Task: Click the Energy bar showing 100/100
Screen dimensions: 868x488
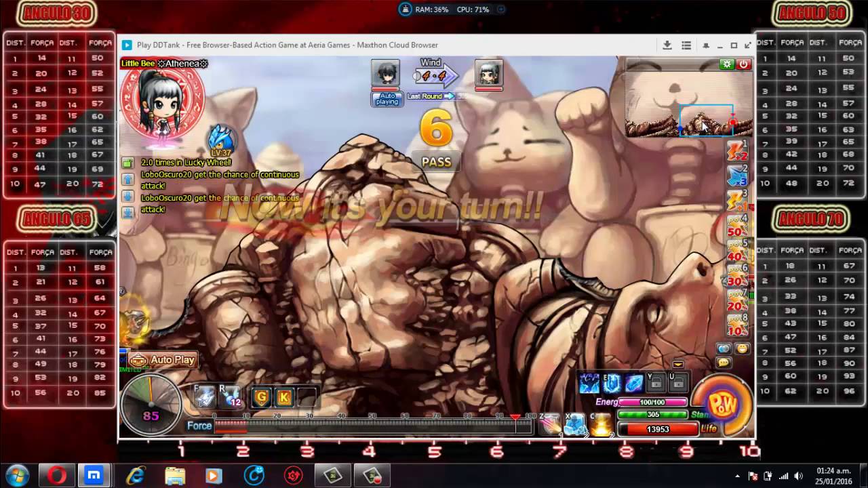Action: click(x=652, y=402)
